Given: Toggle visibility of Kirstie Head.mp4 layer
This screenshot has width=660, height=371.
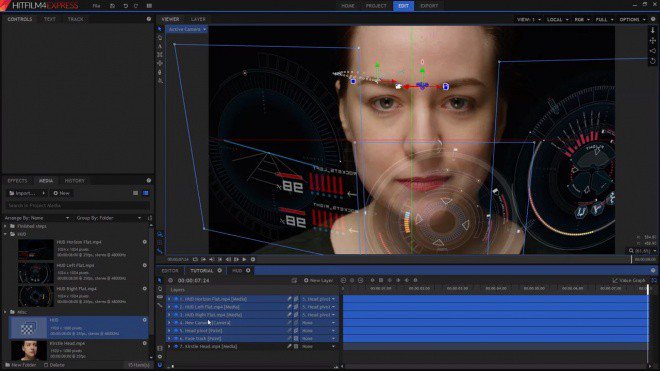Looking at the screenshot, I should [x=176, y=346].
